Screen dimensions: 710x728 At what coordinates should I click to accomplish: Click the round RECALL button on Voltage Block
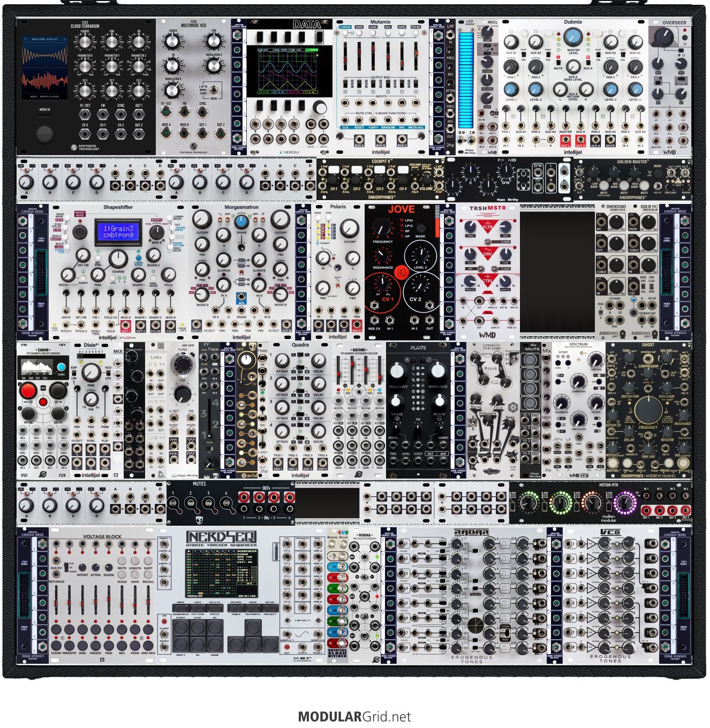[x=148, y=575]
